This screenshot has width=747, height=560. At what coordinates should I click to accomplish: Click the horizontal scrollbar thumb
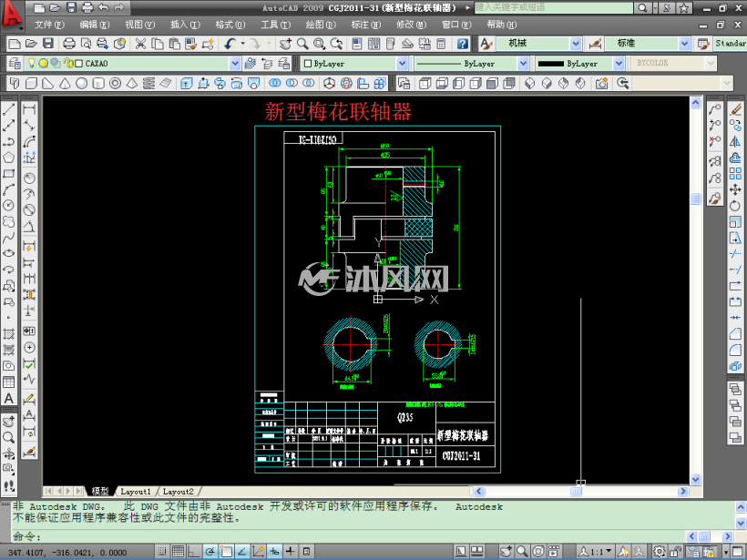(x=576, y=491)
